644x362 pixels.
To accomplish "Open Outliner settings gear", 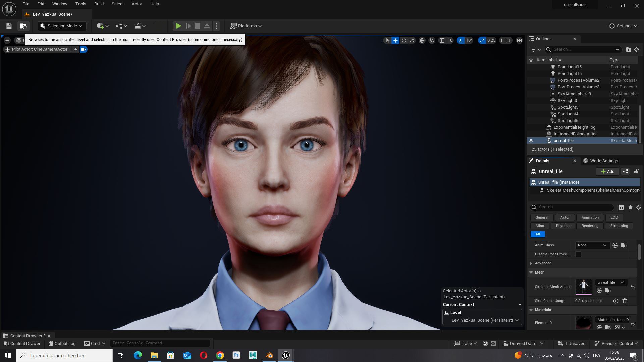I will [x=637, y=49].
